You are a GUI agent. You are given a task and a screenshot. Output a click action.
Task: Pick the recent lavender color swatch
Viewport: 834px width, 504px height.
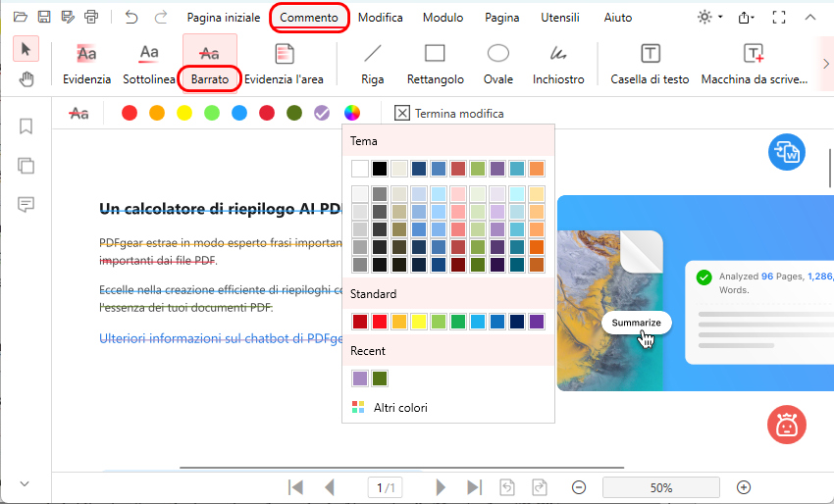359,378
